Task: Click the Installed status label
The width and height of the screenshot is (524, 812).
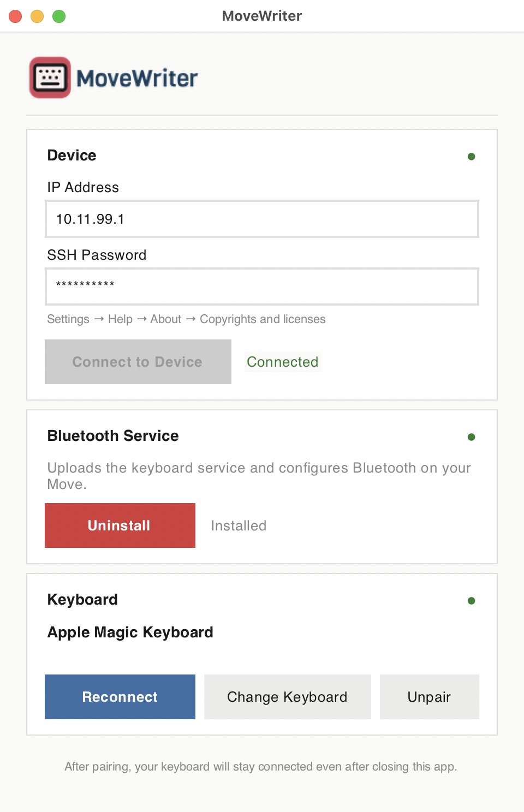Action: pos(239,526)
